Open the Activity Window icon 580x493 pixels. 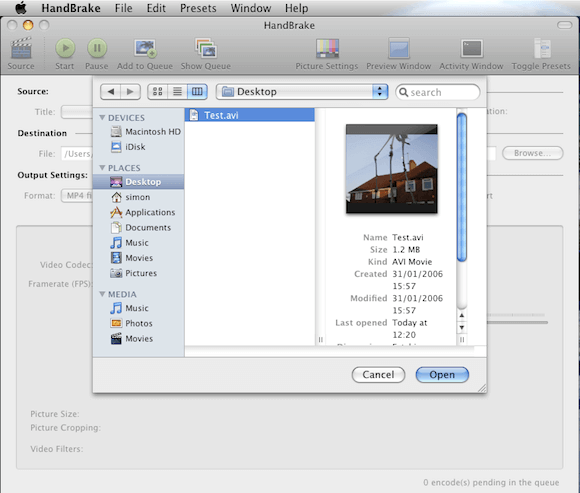coord(472,48)
